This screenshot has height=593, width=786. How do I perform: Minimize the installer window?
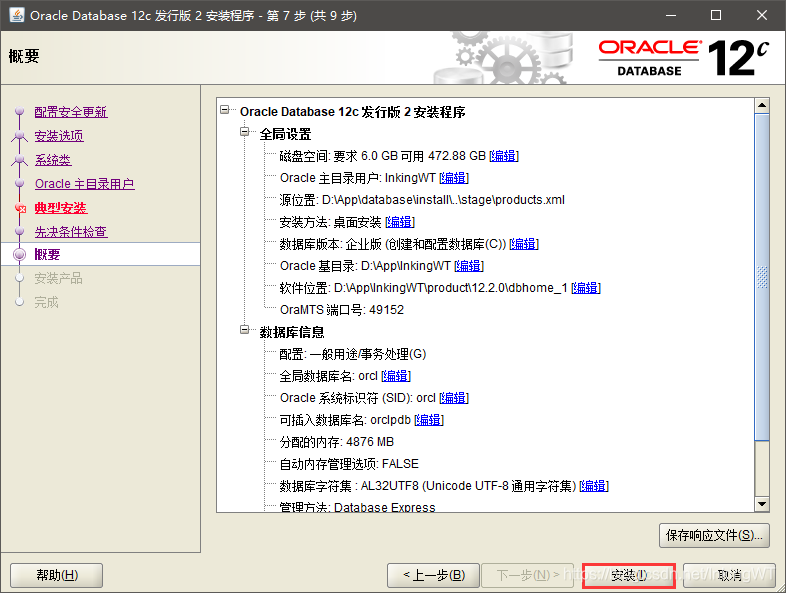671,15
